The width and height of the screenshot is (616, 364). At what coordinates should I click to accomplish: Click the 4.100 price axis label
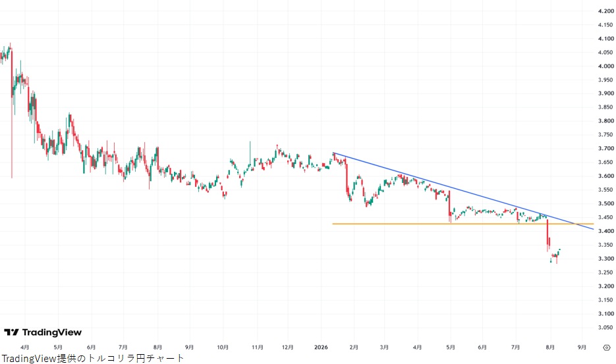(605, 38)
